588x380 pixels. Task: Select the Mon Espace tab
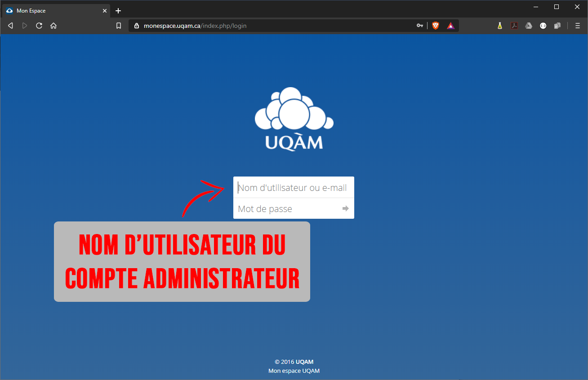tap(55, 11)
